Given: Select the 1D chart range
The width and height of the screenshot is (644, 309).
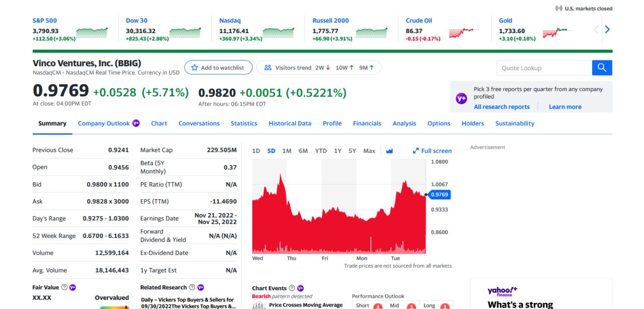Looking at the screenshot, I should 256,151.
